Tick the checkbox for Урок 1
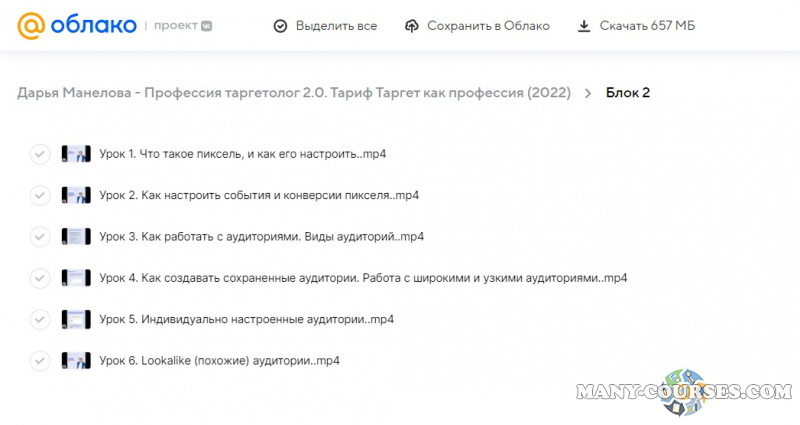Screen dimensions: 800x425 (x=40, y=154)
